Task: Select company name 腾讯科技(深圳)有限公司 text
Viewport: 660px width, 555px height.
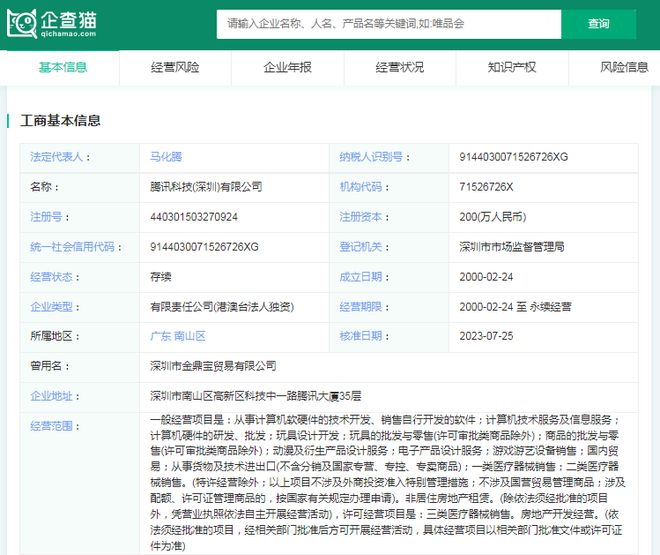Action: point(206,187)
